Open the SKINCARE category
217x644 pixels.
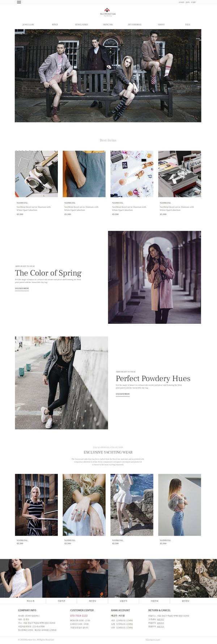tap(108, 25)
